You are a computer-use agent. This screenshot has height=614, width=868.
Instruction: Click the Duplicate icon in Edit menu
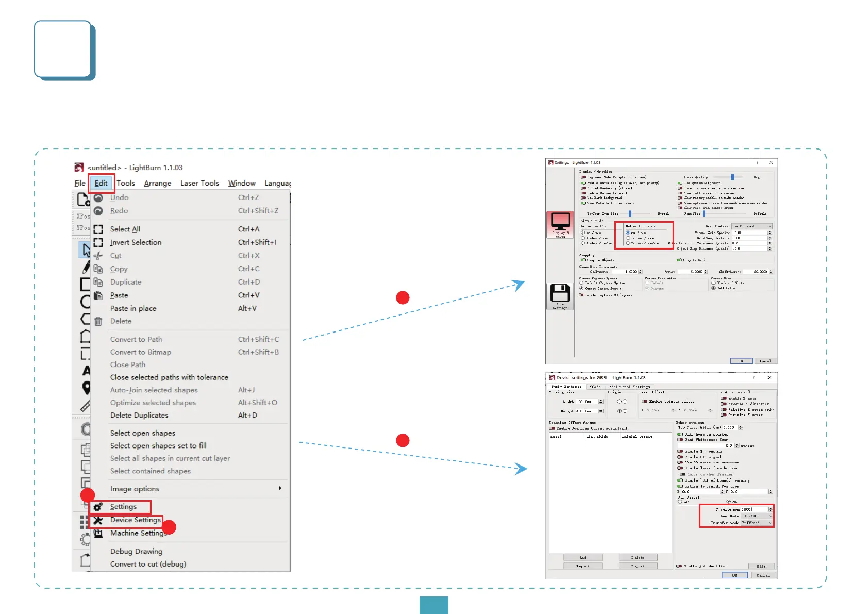[x=98, y=282]
